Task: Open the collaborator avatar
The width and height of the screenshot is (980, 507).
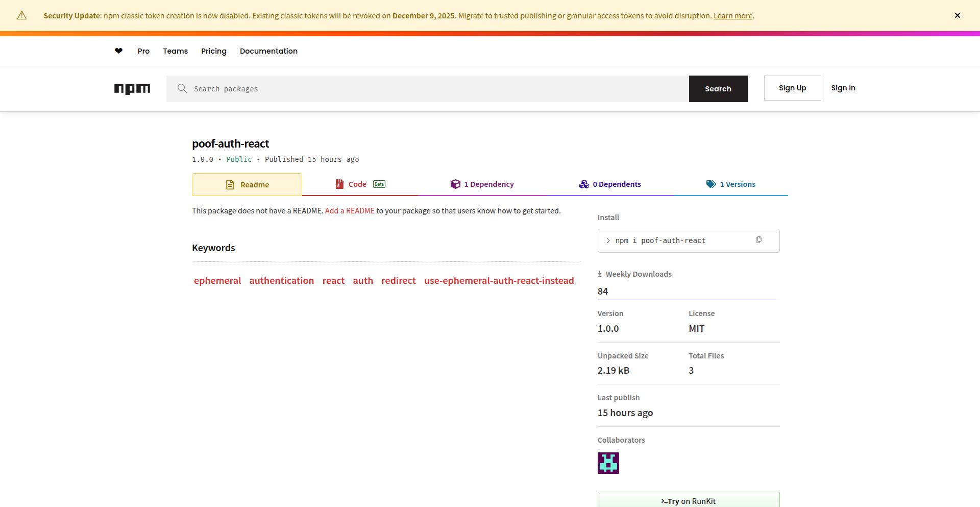Action: click(608, 463)
